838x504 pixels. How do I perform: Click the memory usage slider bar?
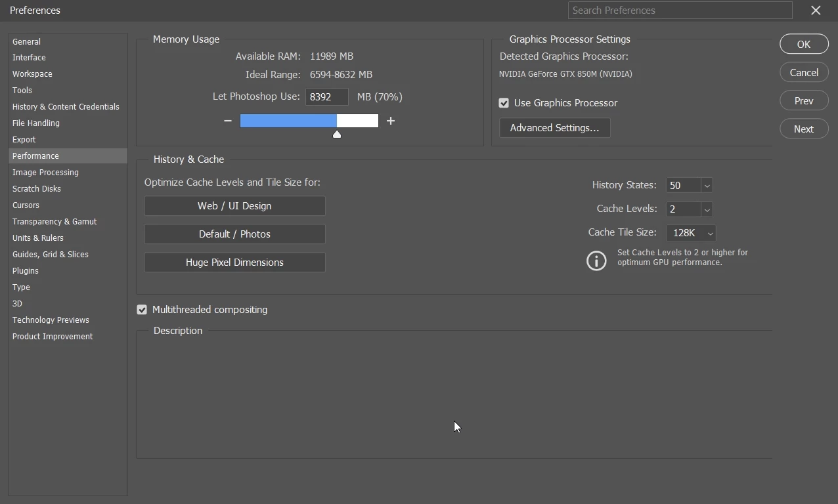(309, 121)
